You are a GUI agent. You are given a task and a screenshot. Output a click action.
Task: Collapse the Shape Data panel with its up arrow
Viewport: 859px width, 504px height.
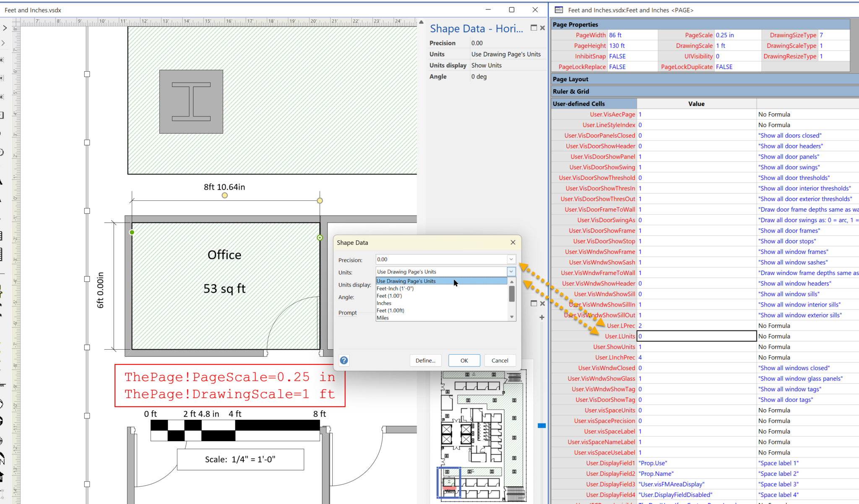pos(421,22)
